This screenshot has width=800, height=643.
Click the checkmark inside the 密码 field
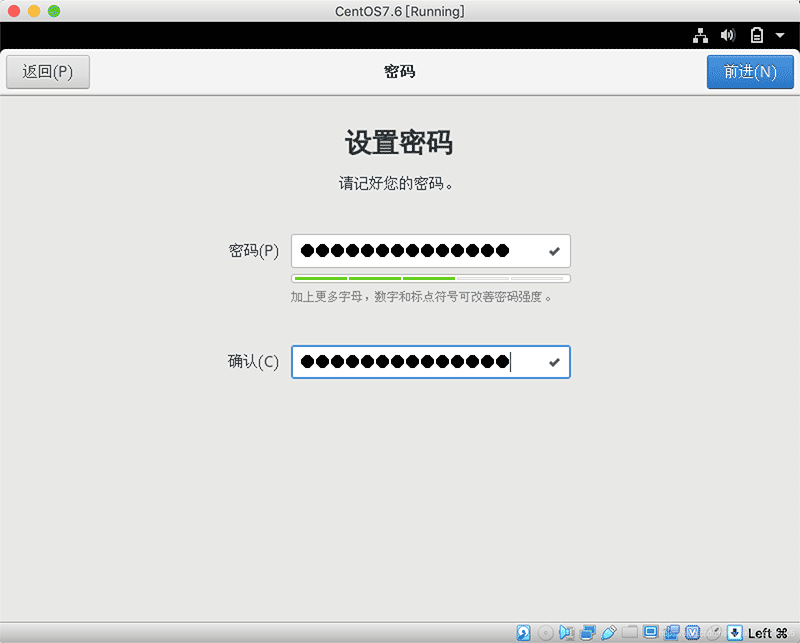click(554, 251)
